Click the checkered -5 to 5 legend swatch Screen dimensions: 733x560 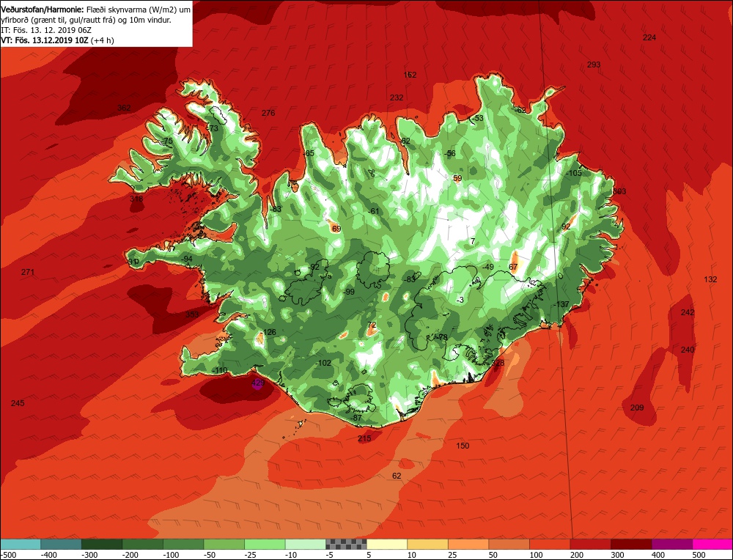click(x=346, y=545)
